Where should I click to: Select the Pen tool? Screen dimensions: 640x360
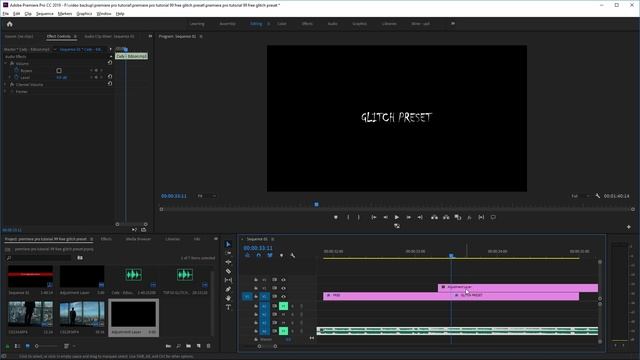[x=228, y=289]
